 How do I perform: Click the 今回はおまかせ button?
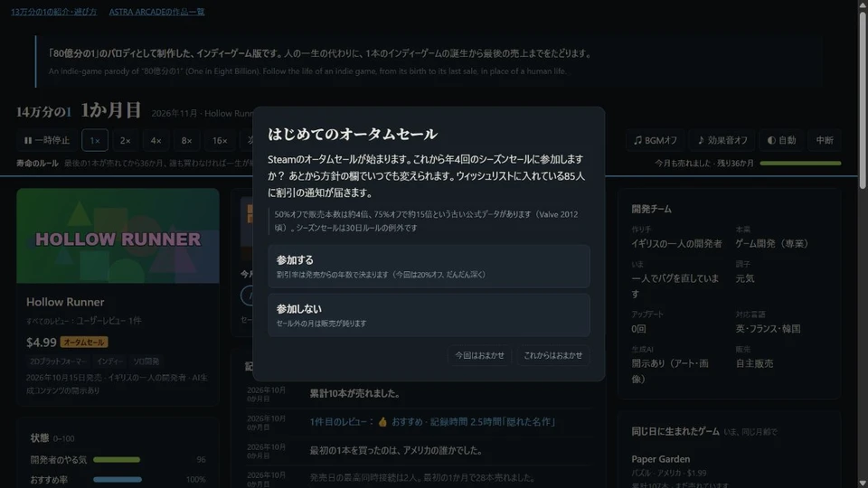[x=479, y=355]
